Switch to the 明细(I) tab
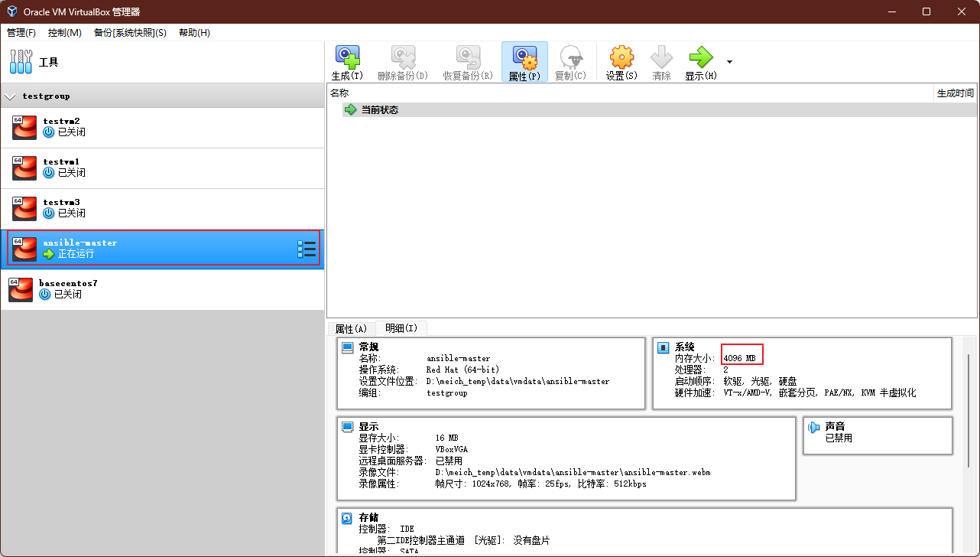 [x=401, y=328]
